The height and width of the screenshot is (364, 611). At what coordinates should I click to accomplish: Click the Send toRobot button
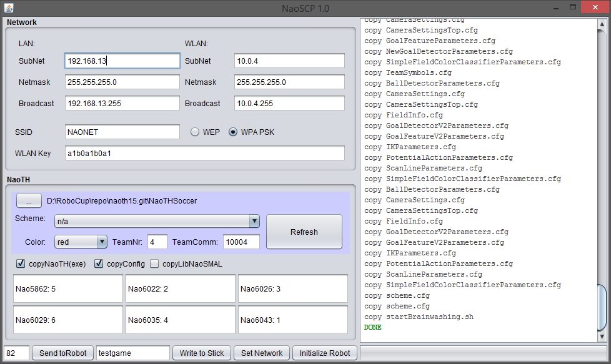point(62,353)
